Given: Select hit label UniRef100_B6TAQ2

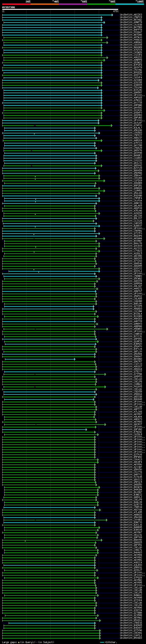Looking at the screenshot, I should click(131, 20).
